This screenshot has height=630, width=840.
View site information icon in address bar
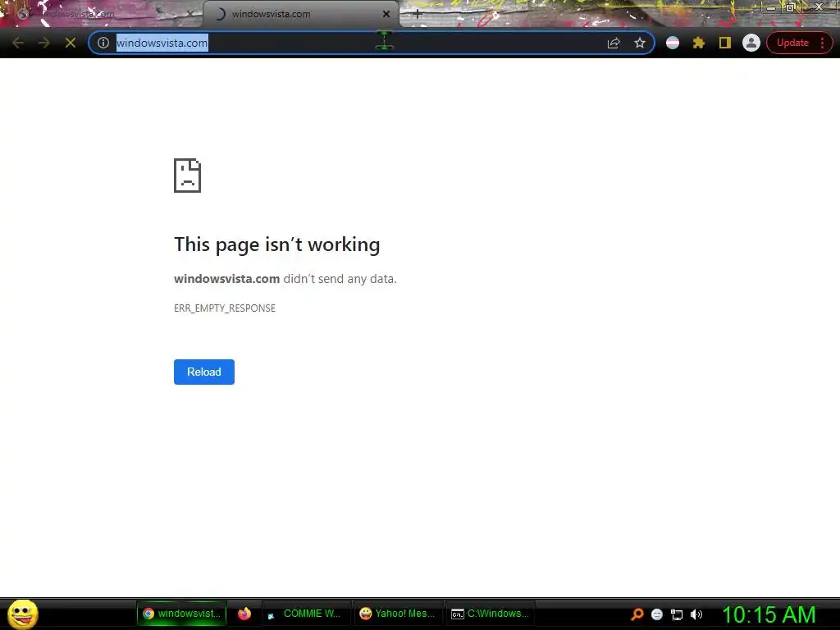coord(103,43)
